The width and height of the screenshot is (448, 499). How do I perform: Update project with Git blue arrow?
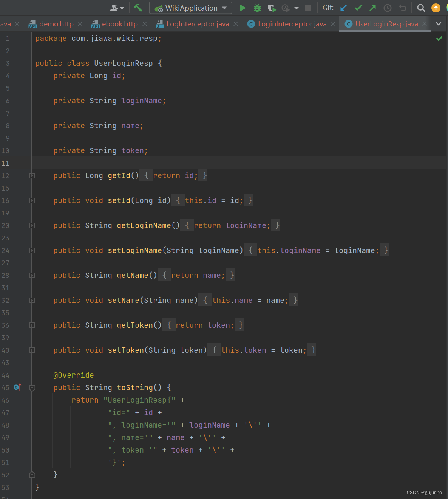(343, 8)
